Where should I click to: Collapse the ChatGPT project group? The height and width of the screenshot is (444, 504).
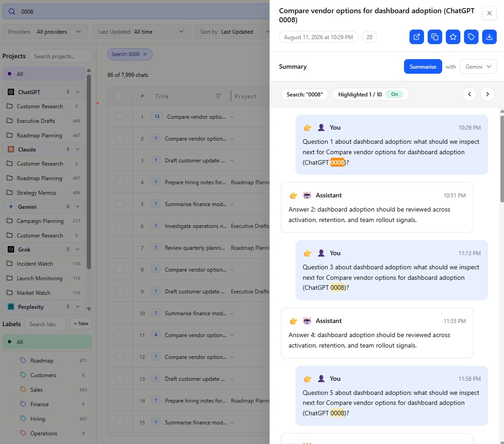tap(77, 92)
